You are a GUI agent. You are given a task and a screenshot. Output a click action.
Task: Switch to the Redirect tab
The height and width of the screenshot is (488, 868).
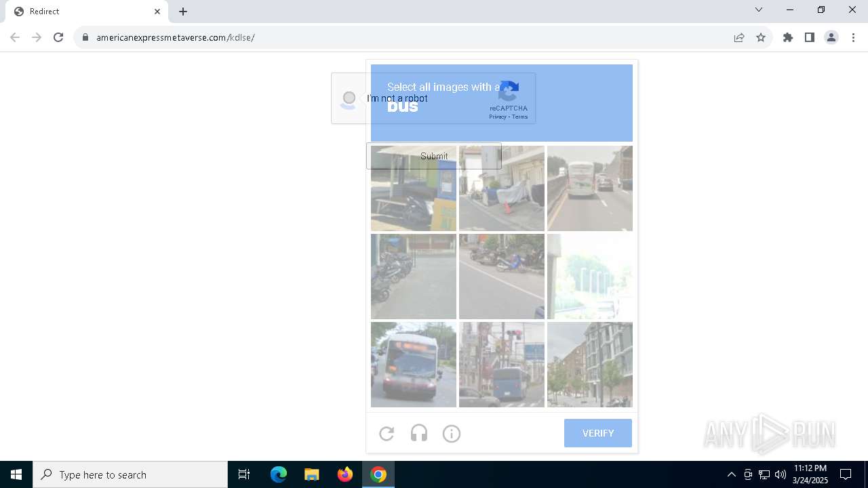[85, 12]
